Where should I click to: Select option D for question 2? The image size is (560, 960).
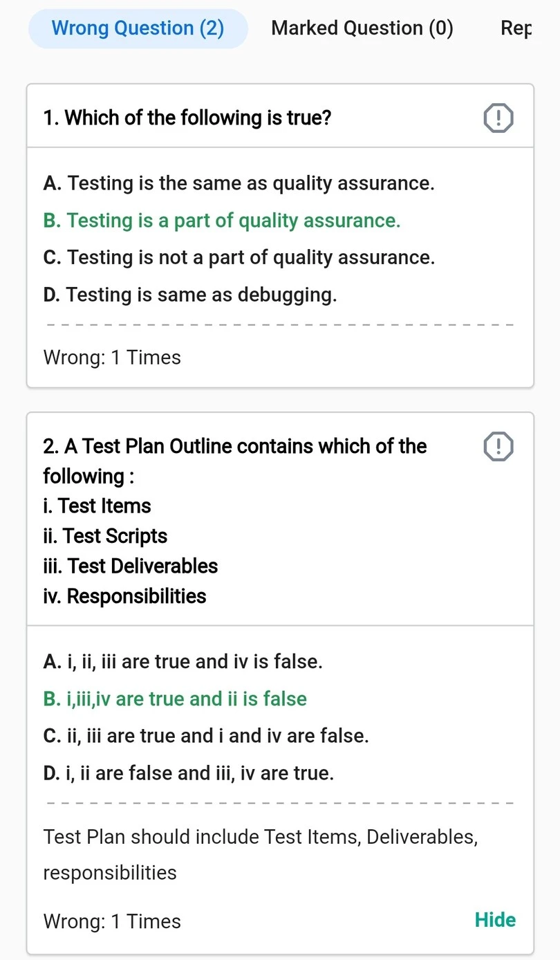[x=187, y=773]
